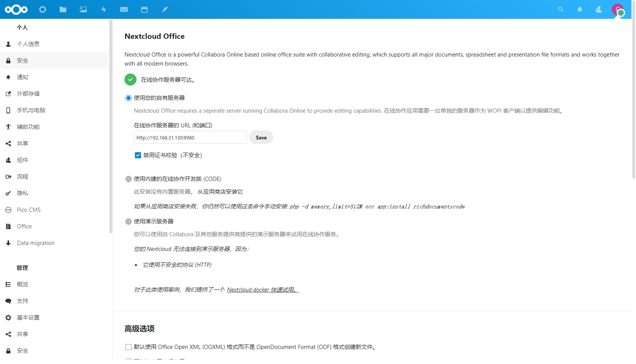The height and width of the screenshot is (364, 636).
Task: Open the Nextcloud docker 快速试用 link
Action: pyautogui.click(x=262, y=290)
